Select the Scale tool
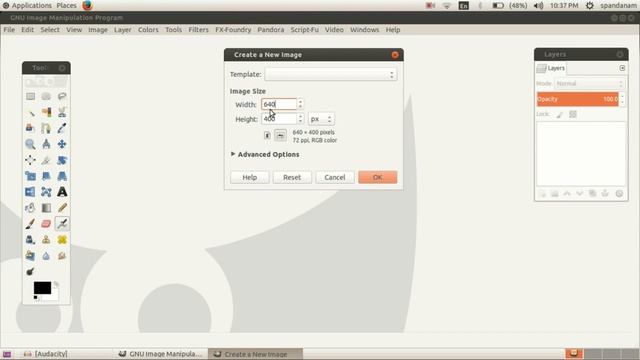 click(x=30, y=176)
